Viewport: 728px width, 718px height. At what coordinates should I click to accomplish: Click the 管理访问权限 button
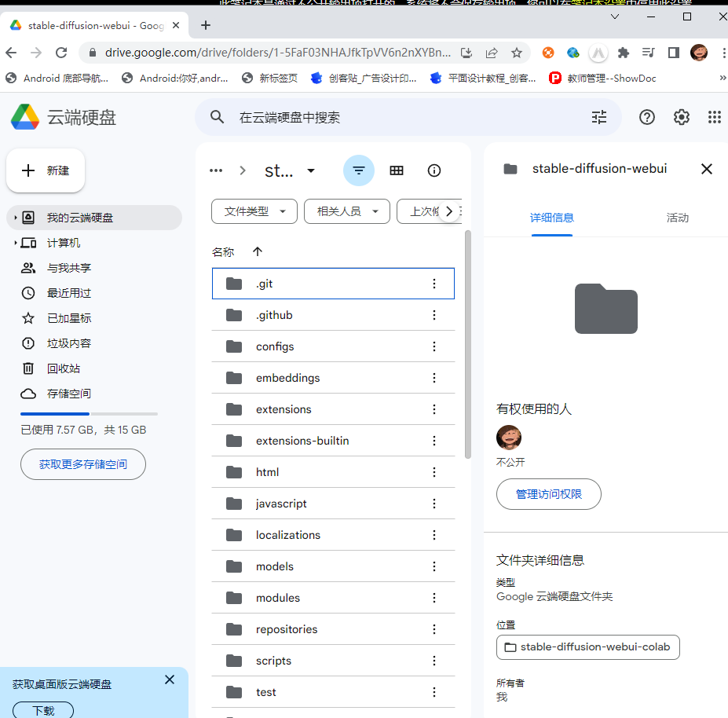click(548, 494)
